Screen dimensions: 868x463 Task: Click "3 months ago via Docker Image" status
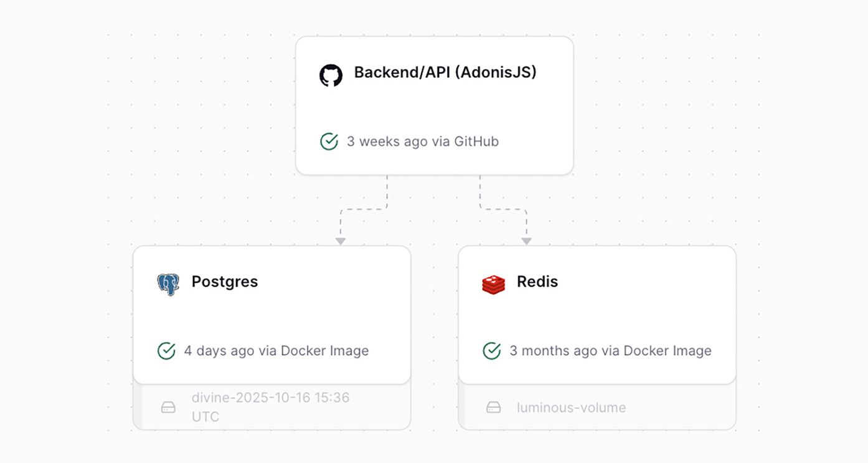(x=610, y=351)
